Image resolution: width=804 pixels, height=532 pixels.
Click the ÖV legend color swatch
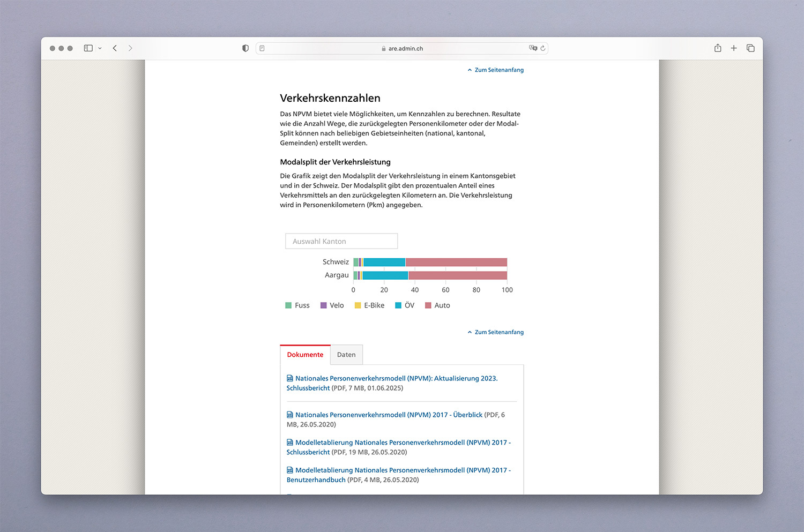[x=398, y=305]
